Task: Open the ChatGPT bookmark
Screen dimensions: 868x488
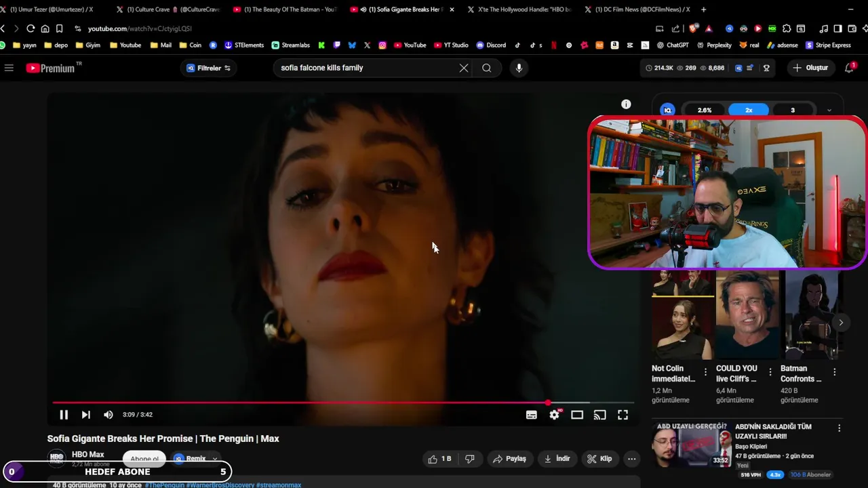Action: [672, 45]
